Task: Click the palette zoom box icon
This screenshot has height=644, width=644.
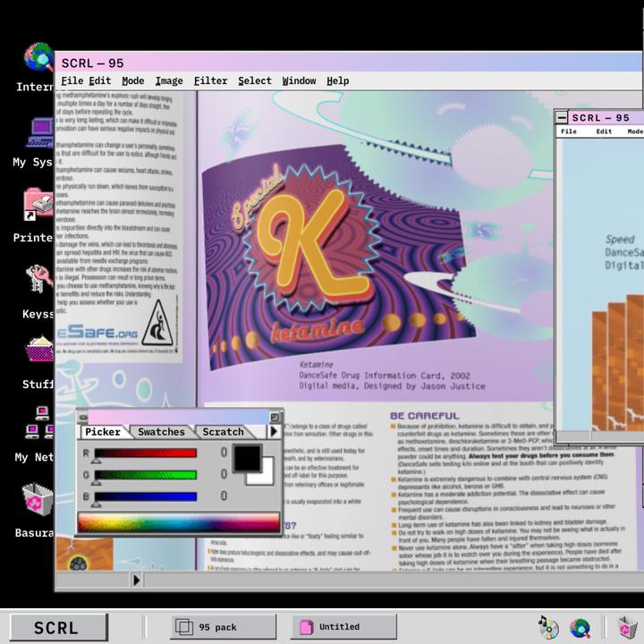Action: [x=275, y=418]
